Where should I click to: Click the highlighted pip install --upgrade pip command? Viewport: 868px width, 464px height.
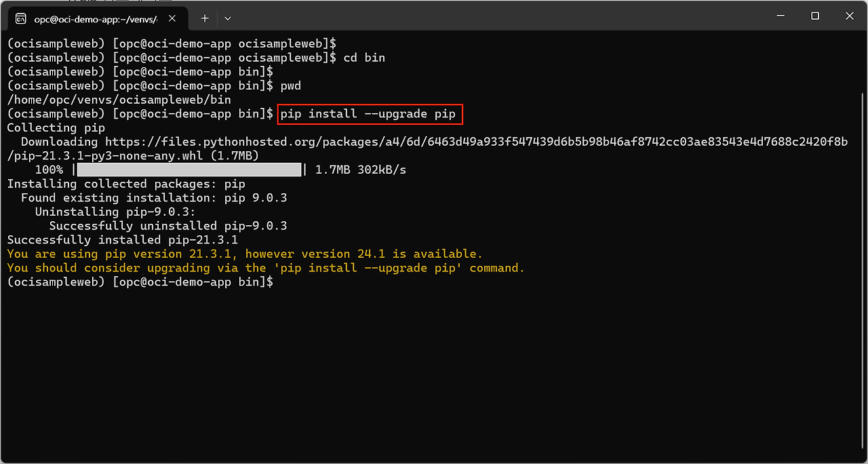pos(370,114)
